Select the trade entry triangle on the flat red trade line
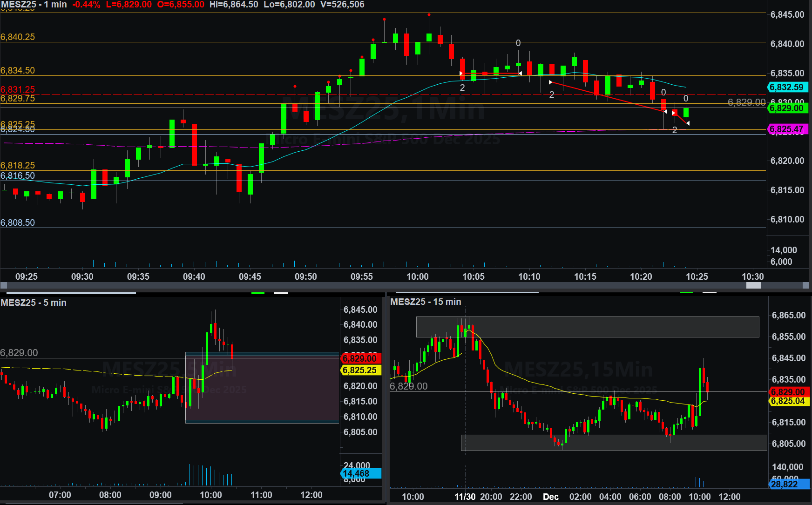This screenshot has height=505, width=812. [461, 74]
